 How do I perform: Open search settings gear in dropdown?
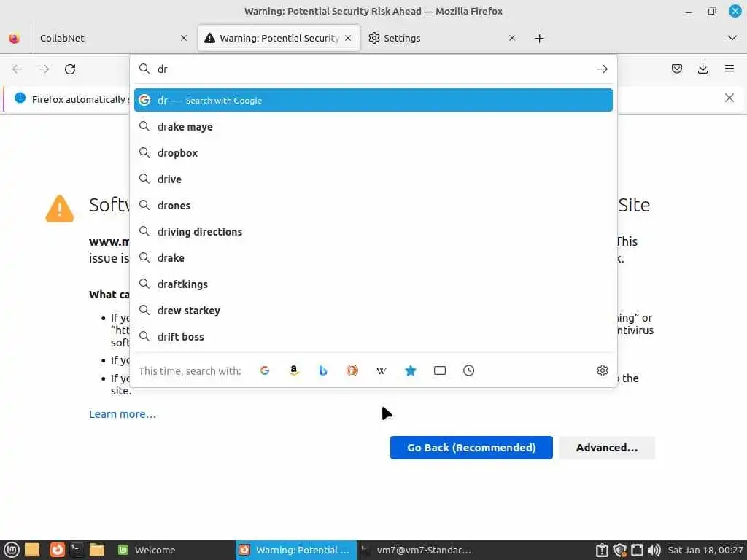pyautogui.click(x=602, y=370)
